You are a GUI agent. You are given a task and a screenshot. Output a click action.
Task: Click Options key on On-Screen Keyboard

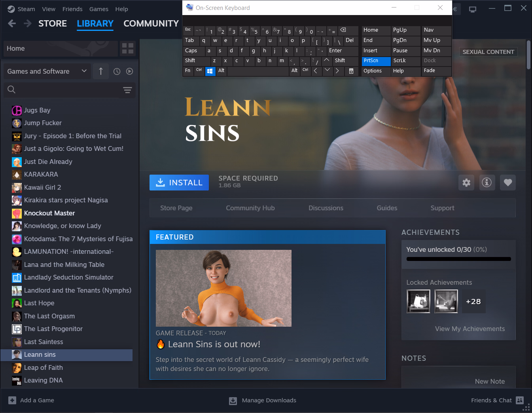[376, 71]
